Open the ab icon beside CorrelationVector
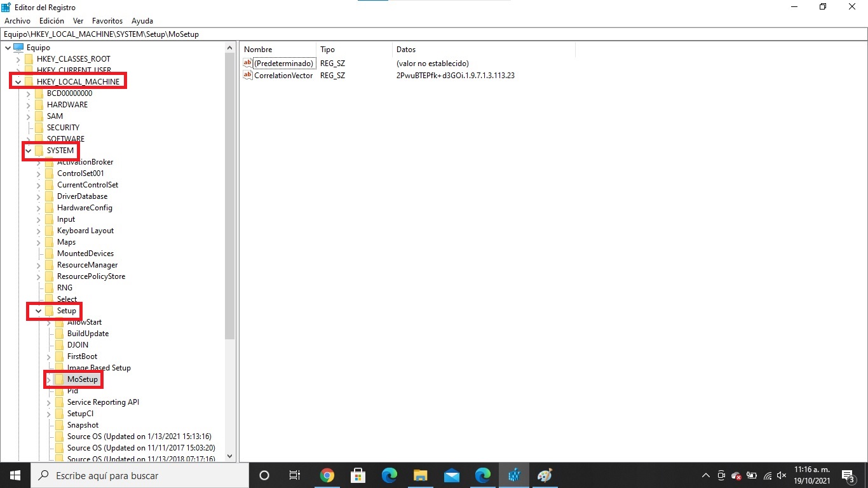 click(x=247, y=75)
